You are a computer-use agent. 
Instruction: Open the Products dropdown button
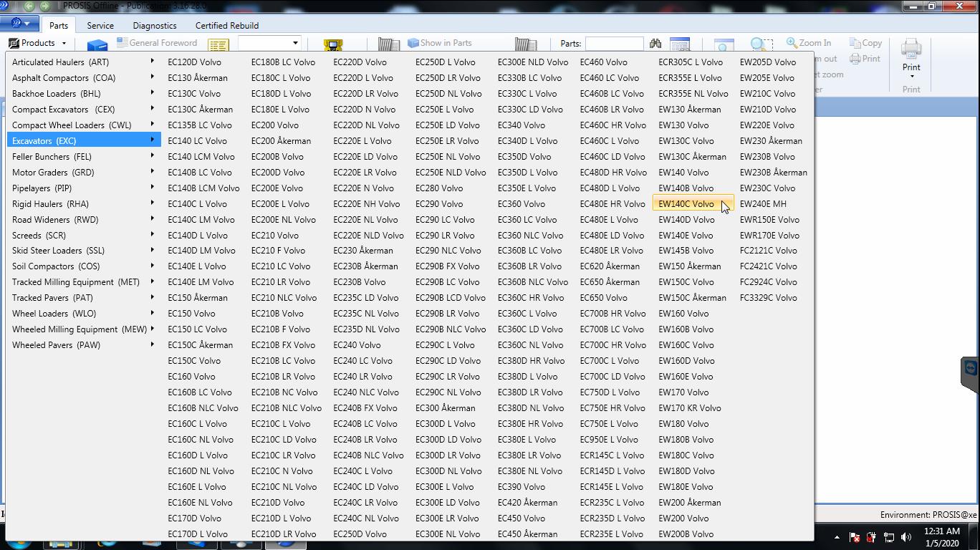(38, 43)
